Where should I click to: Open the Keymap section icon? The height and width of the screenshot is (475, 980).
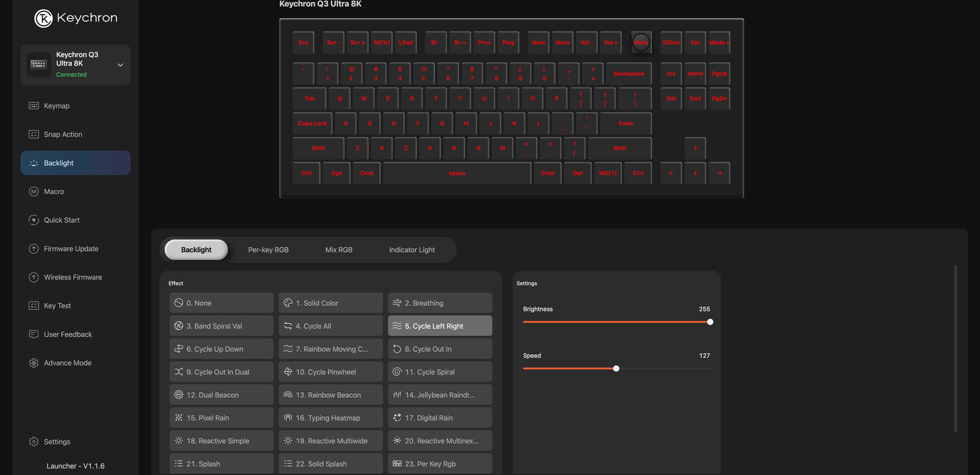point(34,106)
